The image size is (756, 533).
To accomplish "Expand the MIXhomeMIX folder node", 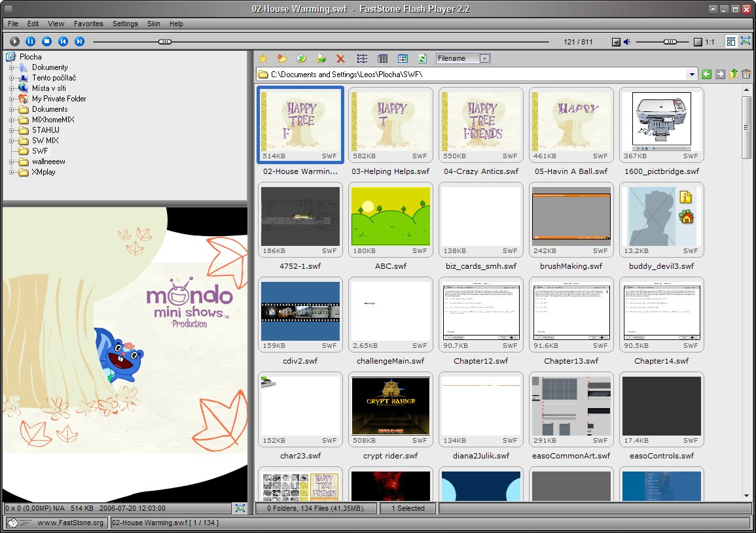I will click(x=12, y=120).
